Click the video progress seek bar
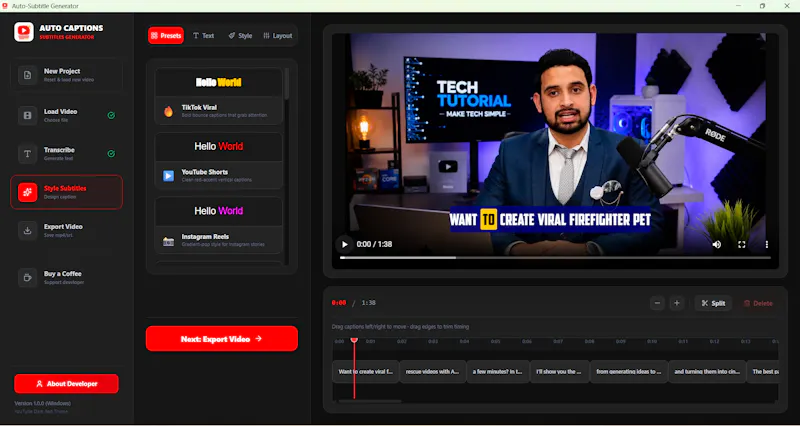Viewport: 800px width, 426px height. tap(555, 258)
